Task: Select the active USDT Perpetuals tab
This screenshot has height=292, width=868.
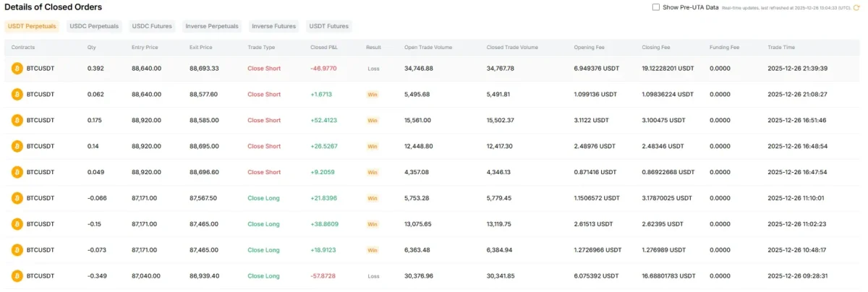Action: (x=33, y=26)
